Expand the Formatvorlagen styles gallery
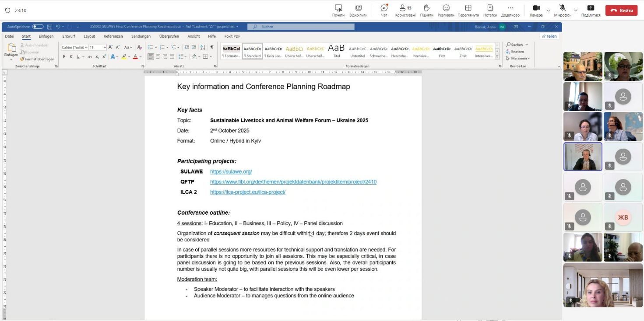 (x=497, y=56)
